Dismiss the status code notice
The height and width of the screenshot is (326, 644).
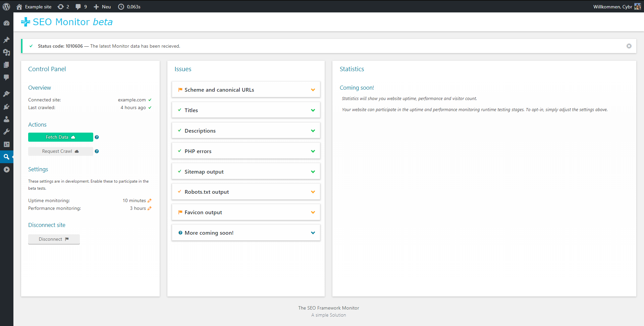click(x=629, y=46)
